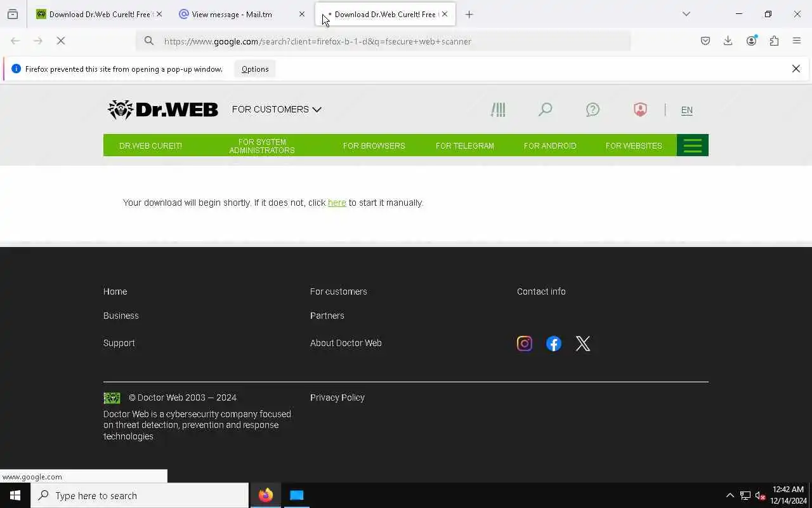Dismiss the pop-up blocked notification bar
The image size is (812, 508).
click(796, 69)
